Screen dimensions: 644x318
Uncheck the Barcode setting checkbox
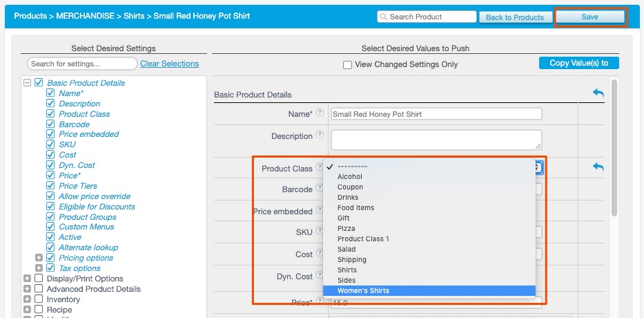pos(50,124)
